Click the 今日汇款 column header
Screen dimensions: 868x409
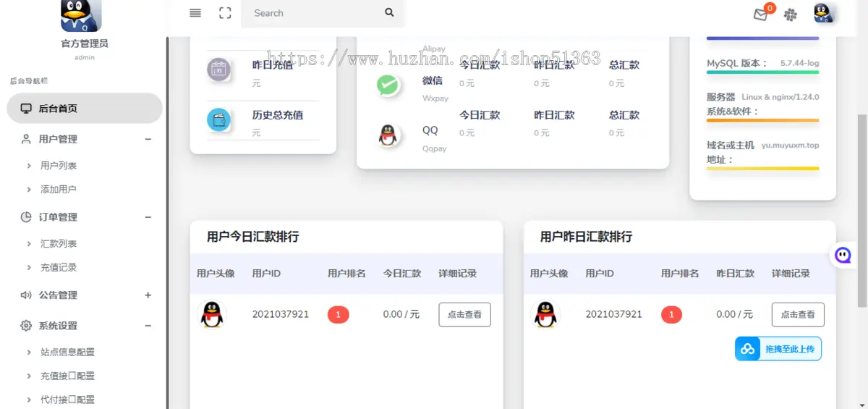click(402, 274)
